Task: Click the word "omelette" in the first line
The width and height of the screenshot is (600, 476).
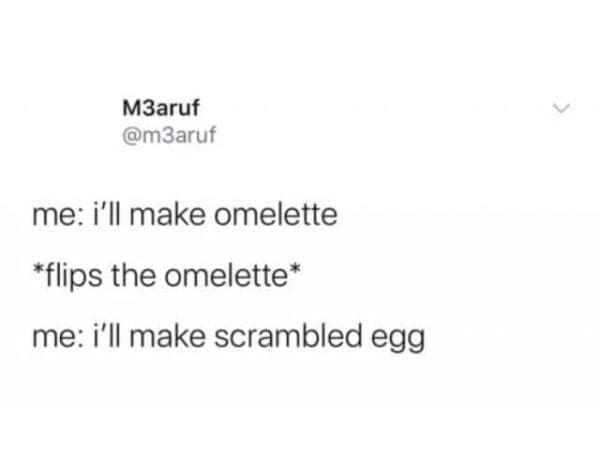Action: pyautogui.click(x=283, y=214)
